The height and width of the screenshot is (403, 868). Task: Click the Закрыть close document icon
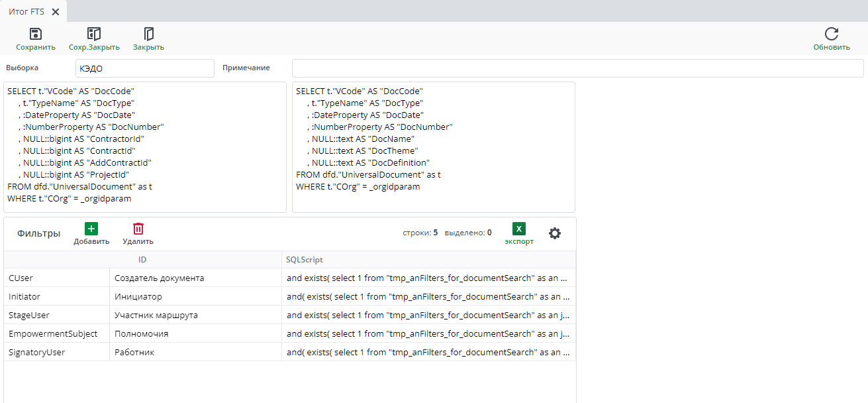coord(149,34)
